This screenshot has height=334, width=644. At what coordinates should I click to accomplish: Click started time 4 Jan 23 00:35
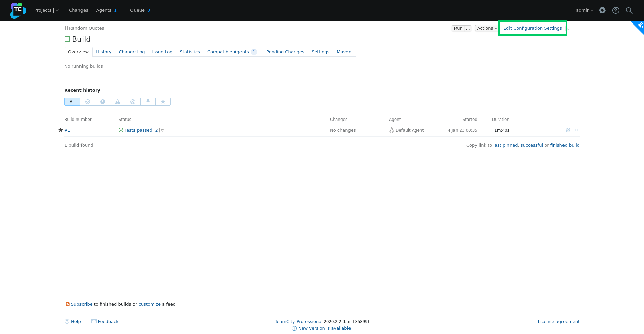pos(463,130)
